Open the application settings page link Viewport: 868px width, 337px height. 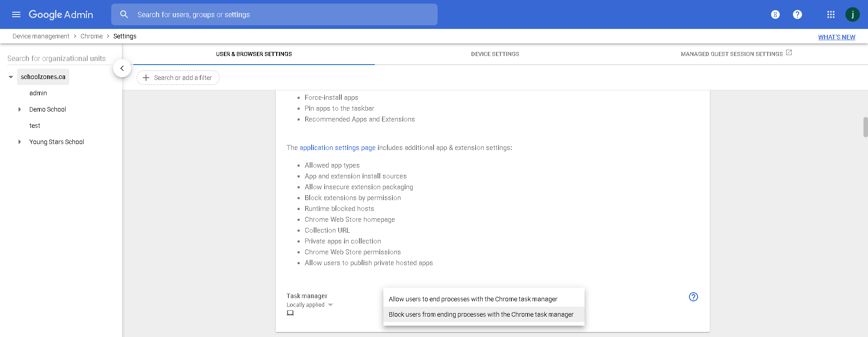(337, 148)
